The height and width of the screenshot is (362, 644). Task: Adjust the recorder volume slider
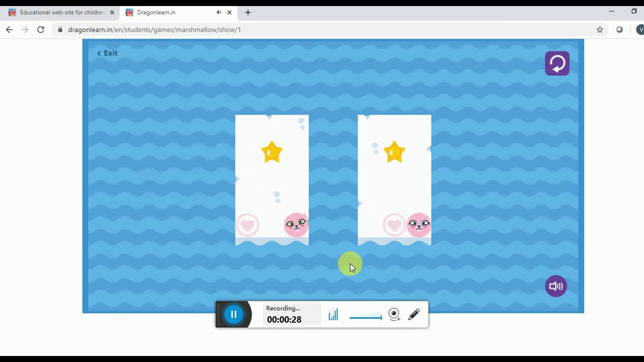(x=365, y=317)
